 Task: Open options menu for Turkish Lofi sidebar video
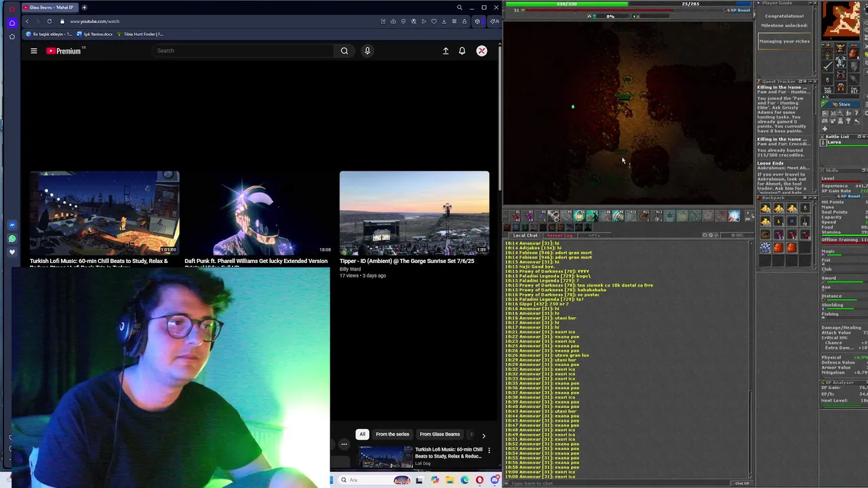coord(489,450)
